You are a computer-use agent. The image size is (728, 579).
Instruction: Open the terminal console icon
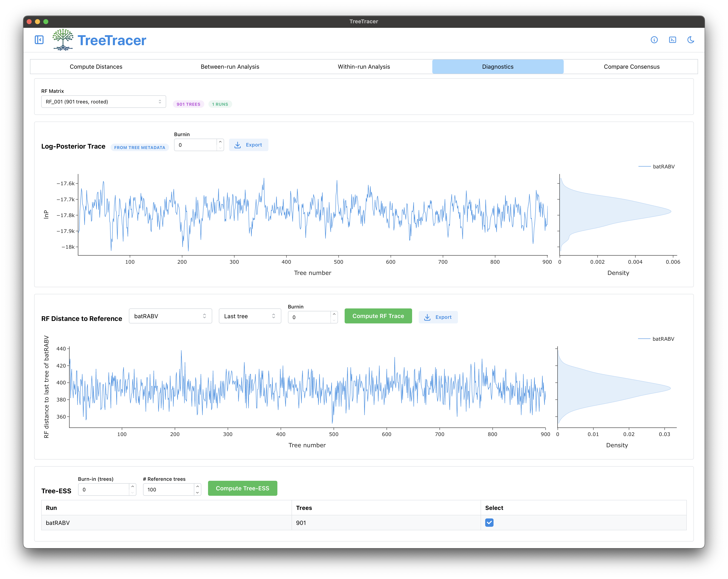pyautogui.click(x=672, y=40)
